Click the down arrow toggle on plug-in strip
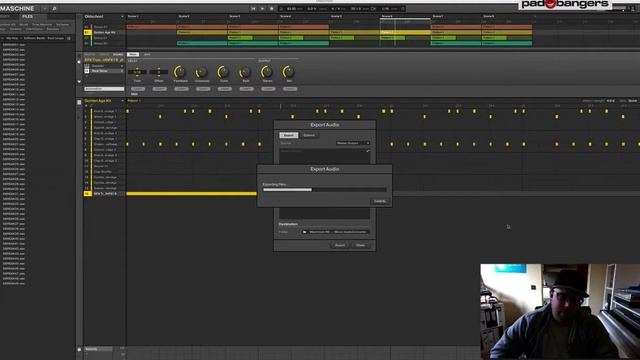 click(79, 81)
